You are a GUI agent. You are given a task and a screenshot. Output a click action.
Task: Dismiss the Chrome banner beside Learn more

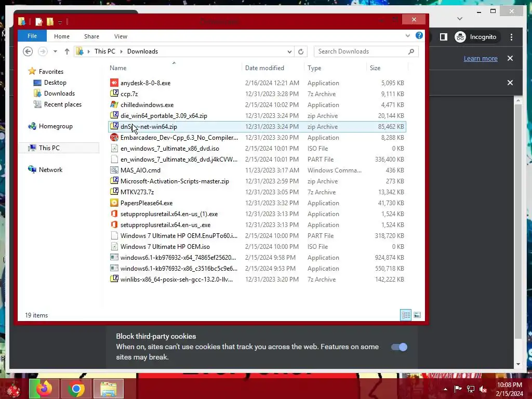510,58
